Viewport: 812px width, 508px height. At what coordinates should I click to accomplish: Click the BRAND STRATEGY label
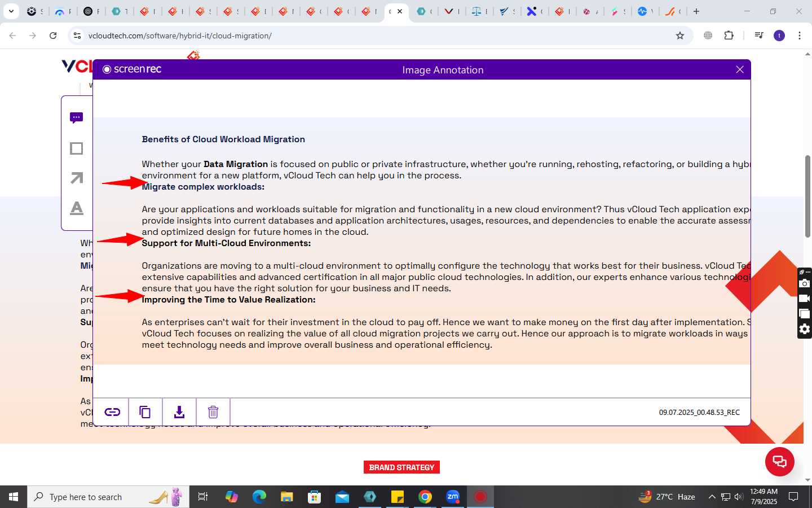(x=401, y=467)
